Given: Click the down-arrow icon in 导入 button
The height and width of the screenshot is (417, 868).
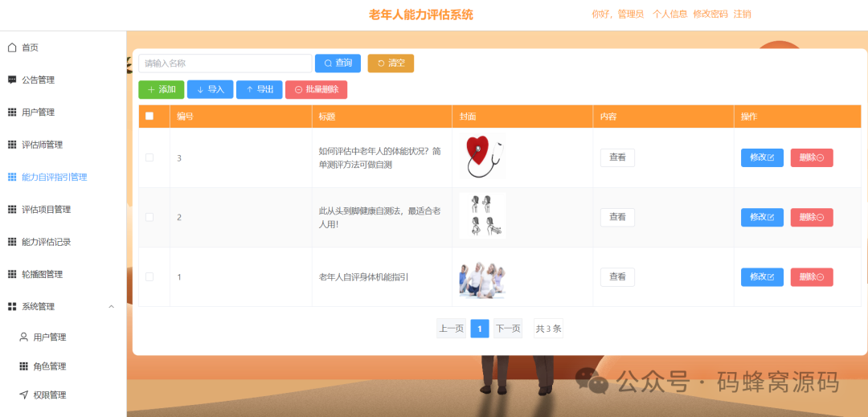Looking at the screenshot, I should click(x=200, y=90).
